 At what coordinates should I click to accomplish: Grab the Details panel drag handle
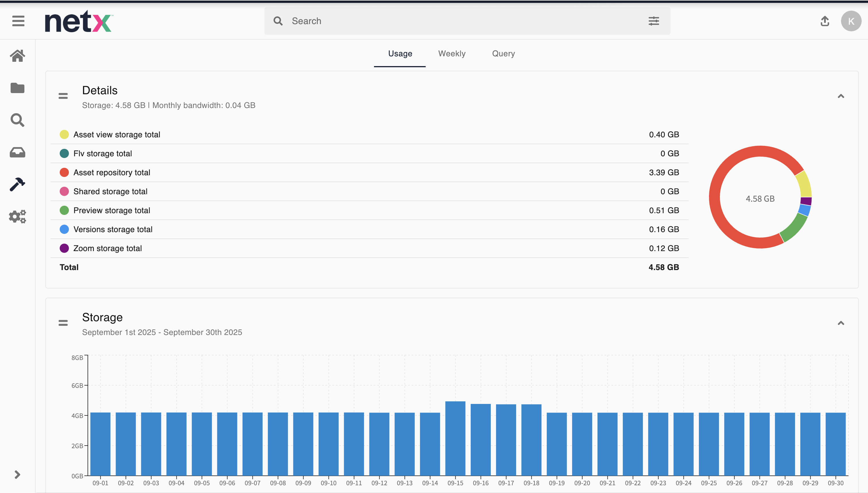tap(63, 96)
